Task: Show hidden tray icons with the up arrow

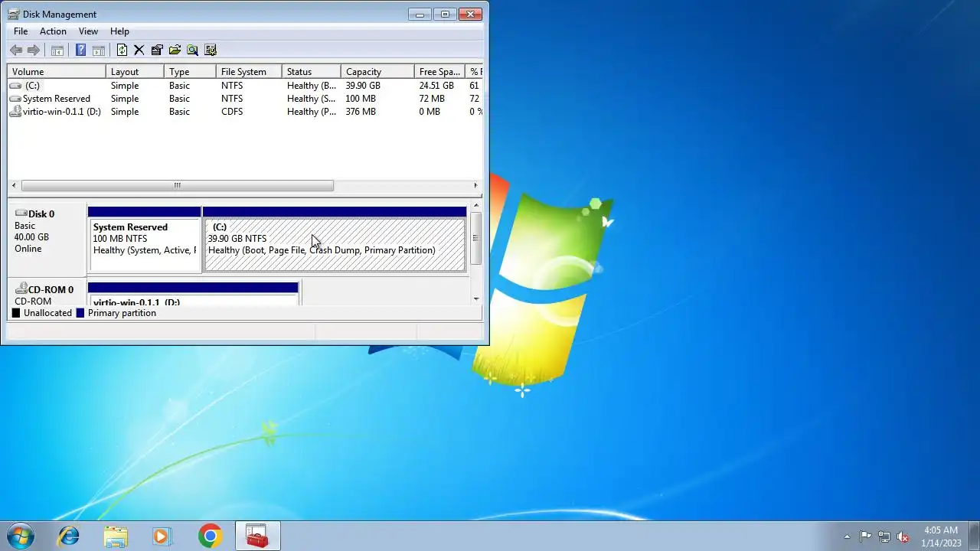Action: [847, 536]
